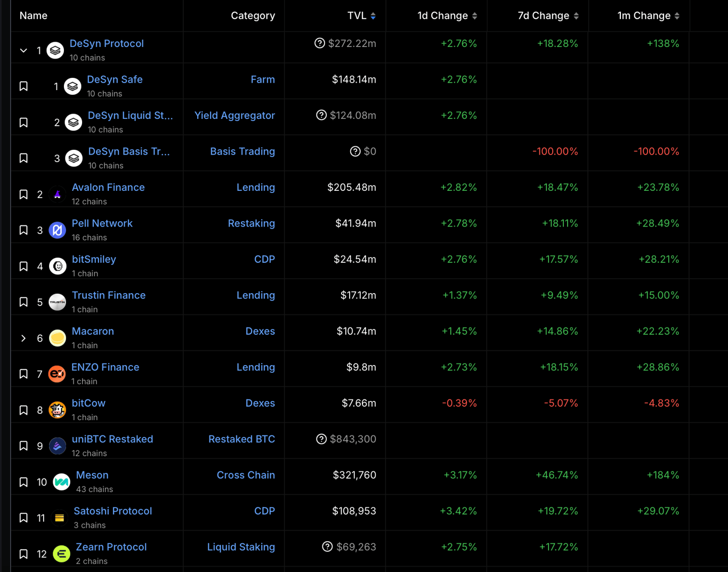Toggle bookmark for Avalon Finance
The width and height of the screenshot is (728, 572).
point(23,195)
